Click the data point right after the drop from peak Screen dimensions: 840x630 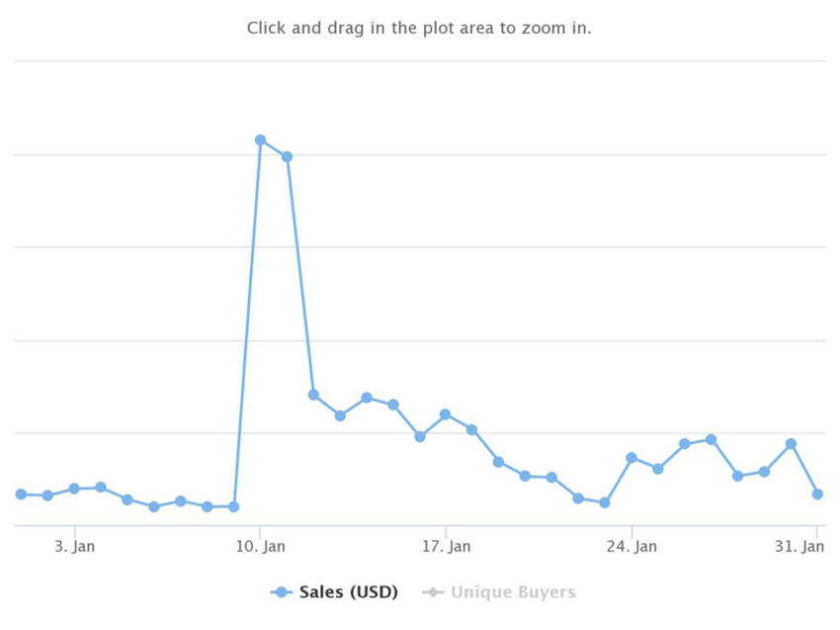[x=314, y=395]
